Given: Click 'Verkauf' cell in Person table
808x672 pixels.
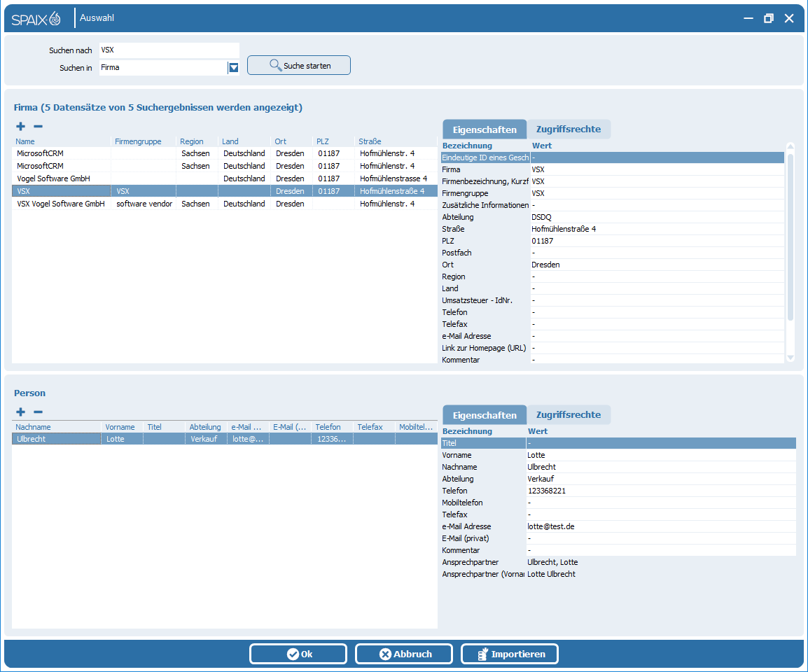Looking at the screenshot, I should (x=206, y=439).
